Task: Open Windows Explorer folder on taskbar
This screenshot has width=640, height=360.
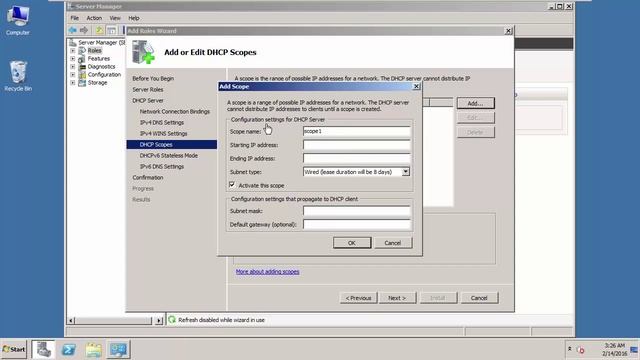Action: tap(93, 349)
